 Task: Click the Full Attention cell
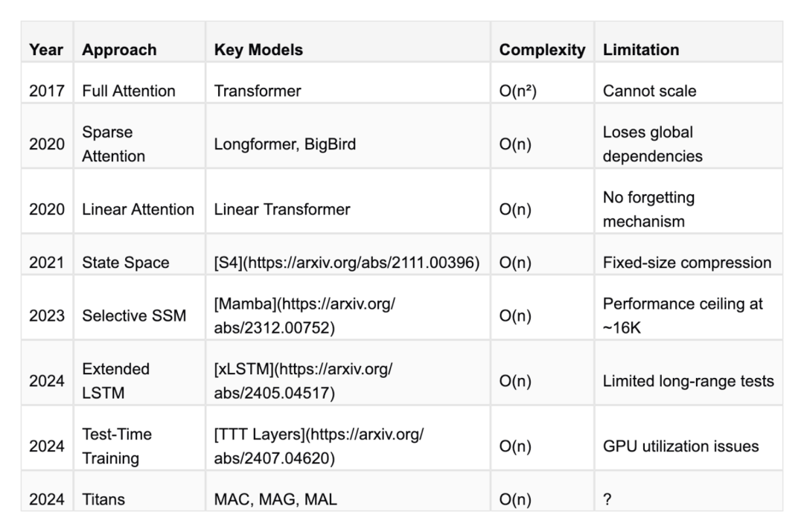click(129, 92)
